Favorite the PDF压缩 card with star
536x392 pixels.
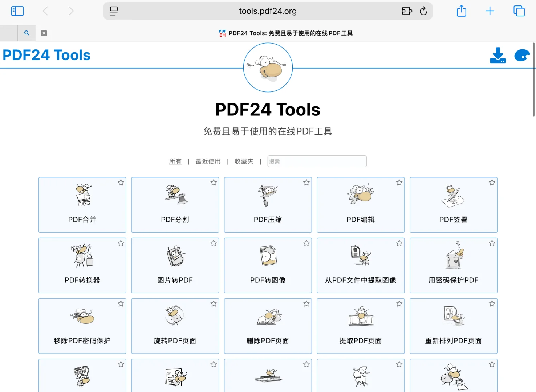click(x=306, y=183)
